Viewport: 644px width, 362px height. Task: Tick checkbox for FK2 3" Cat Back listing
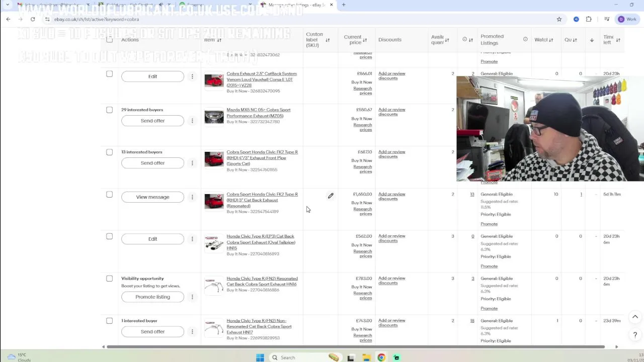pyautogui.click(x=109, y=194)
